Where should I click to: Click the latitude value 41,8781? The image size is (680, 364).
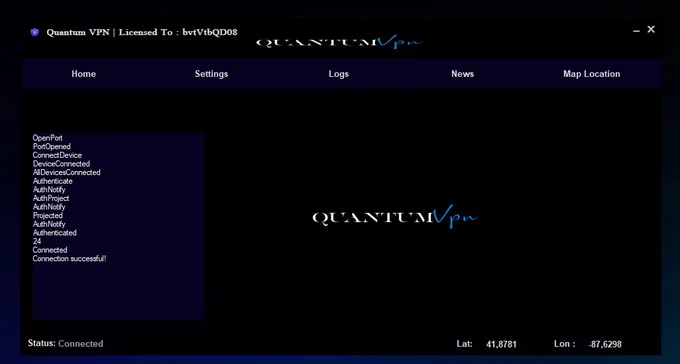(x=501, y=344)
